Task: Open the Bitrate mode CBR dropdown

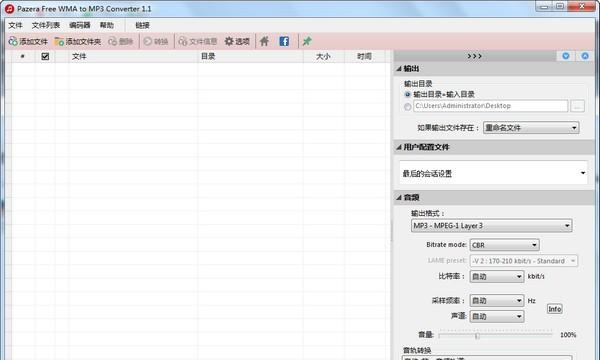Action: click(x=504, y=245)
